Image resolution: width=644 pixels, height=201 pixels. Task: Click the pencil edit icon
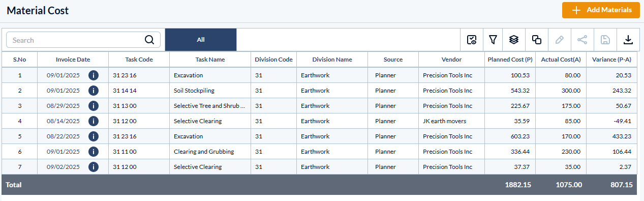(x=560, y=40)
